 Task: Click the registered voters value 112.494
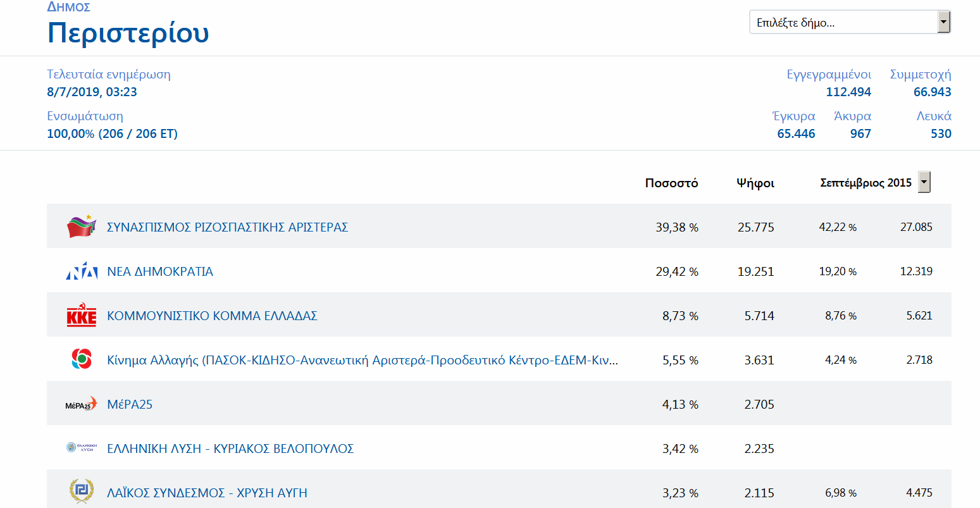848,92
